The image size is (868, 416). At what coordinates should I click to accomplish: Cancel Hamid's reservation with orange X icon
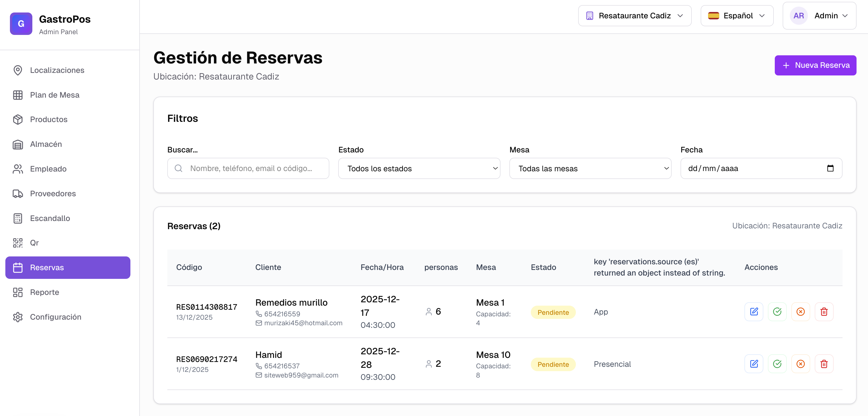coord(801,364)
